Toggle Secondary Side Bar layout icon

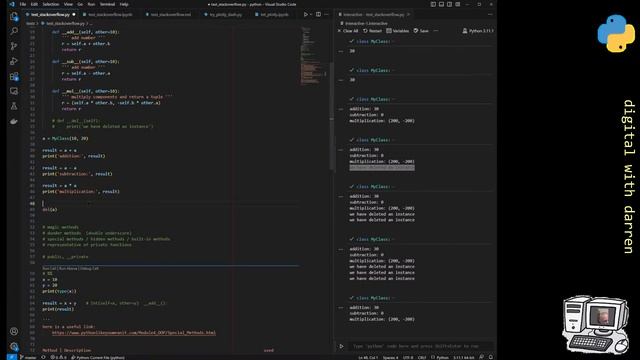pos(449,4)
